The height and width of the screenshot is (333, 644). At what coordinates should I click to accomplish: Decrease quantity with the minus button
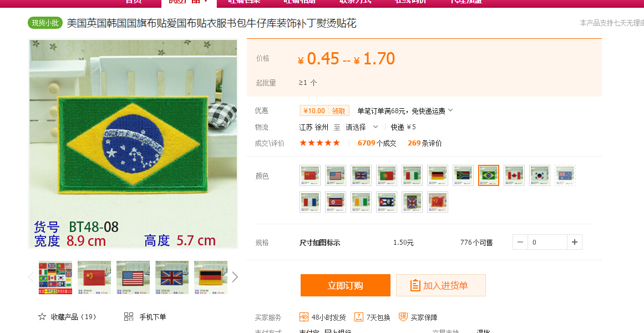coord(520,242)
